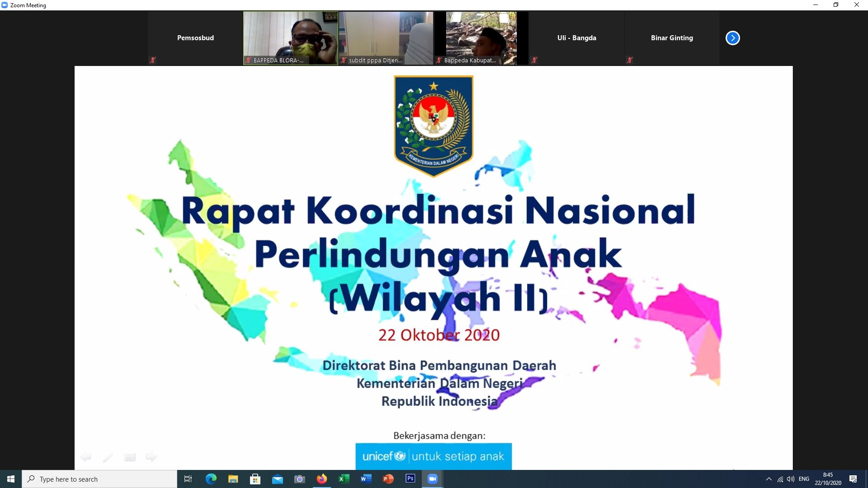Open Word from taskbar
Viewport: 868px width, 488px height.
(366, 479)
